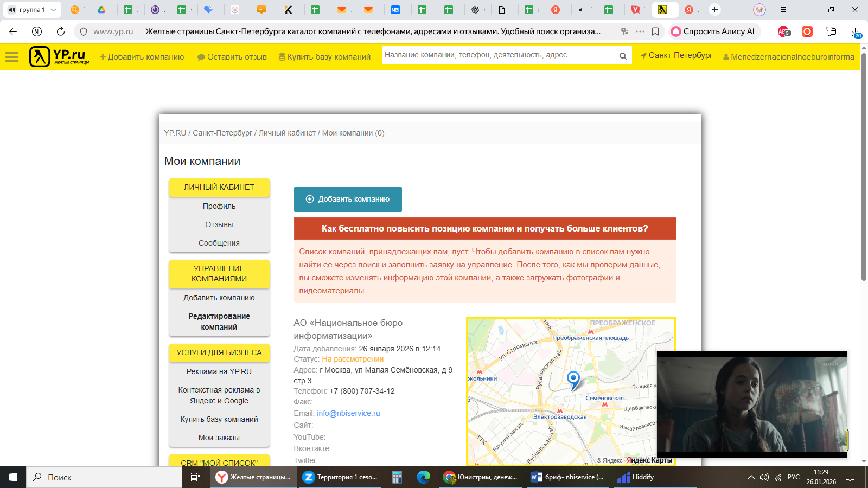Open the Google Drive tab
The height and width of the screenshot is (488, 868).
(101, 10)
